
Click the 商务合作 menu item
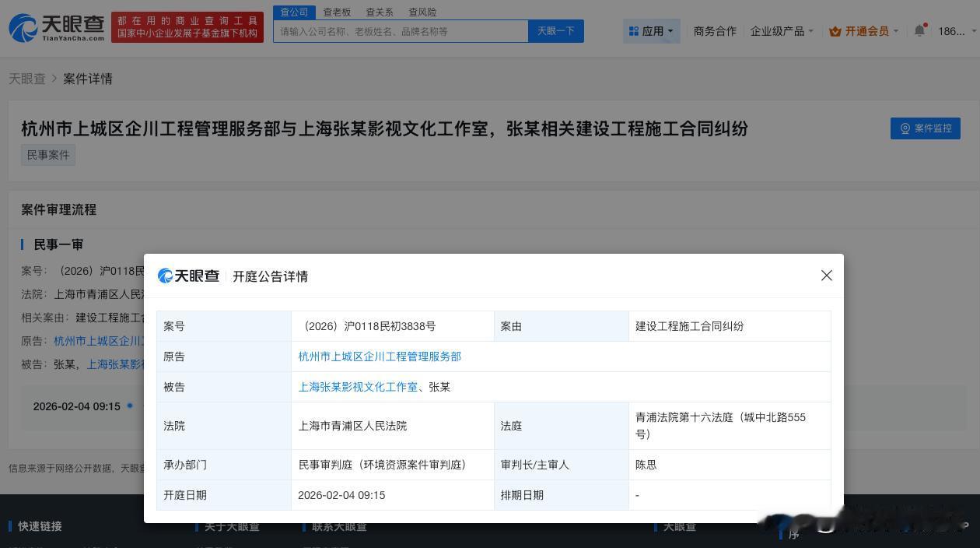tap(715, 31)
